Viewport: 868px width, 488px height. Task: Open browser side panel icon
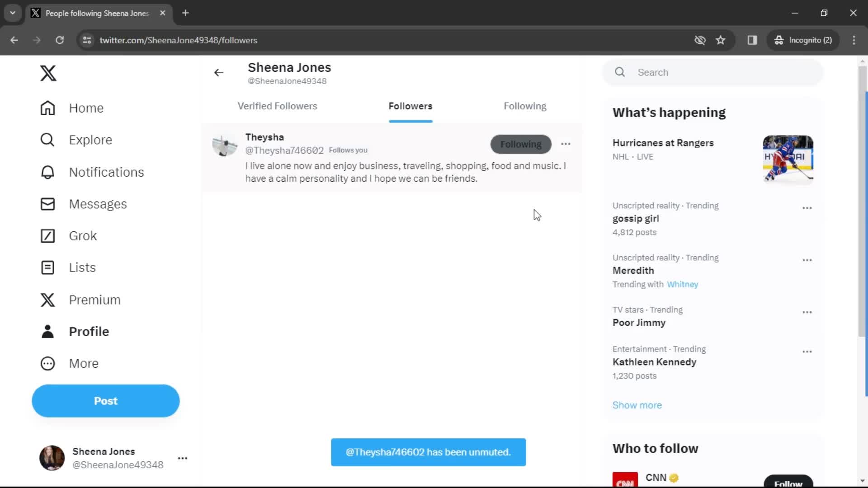tap(752, 40)
